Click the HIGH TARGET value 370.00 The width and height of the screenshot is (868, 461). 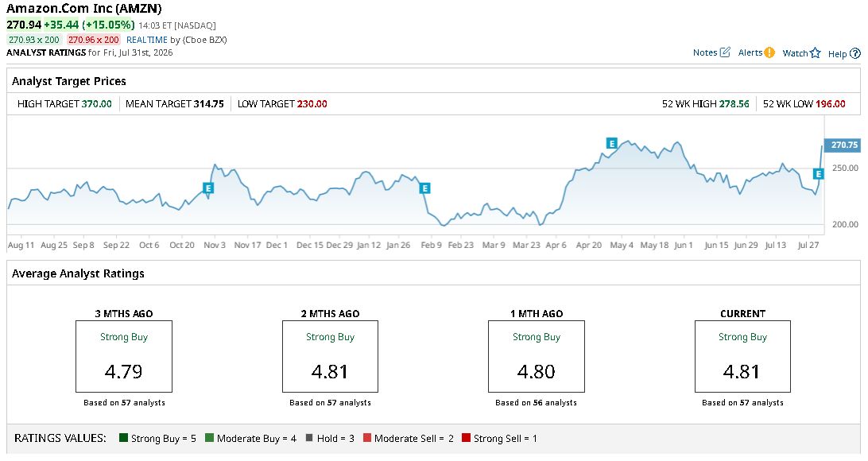(96, 104)
